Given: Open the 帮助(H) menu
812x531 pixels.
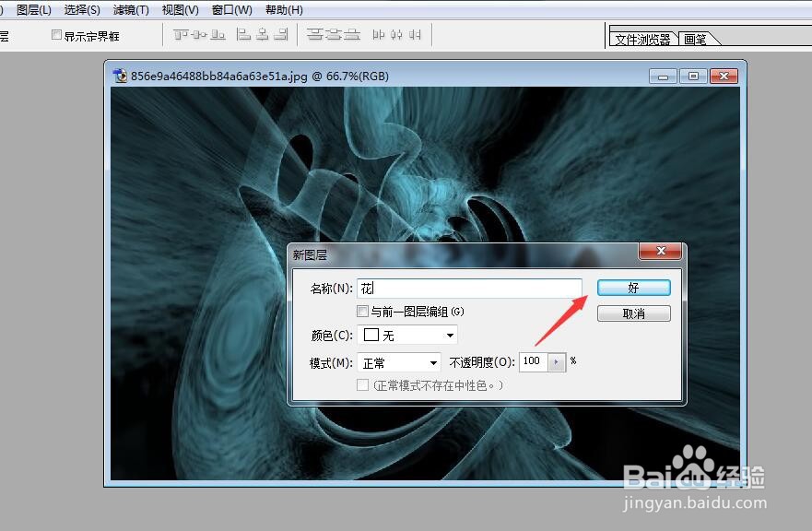Looking at the screenshot, I should [284, 10].
